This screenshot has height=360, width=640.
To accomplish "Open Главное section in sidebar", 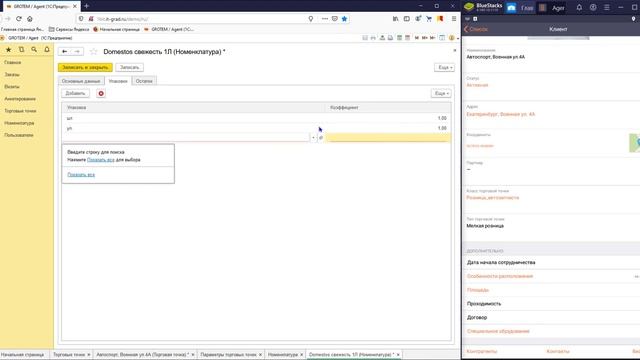I will [x=13, y=62].
